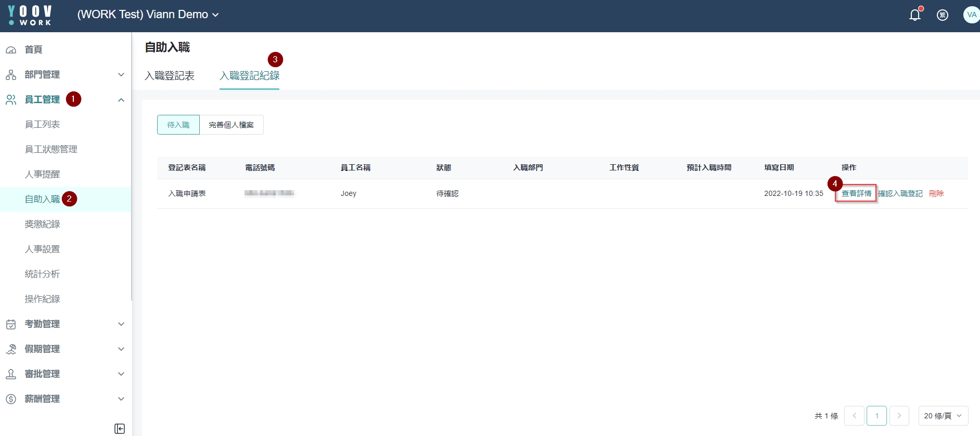Click 確認入職登記 for Joey's record
Image resolution: width=980 pixels, height=436 pixels.
tap(900, 193)
